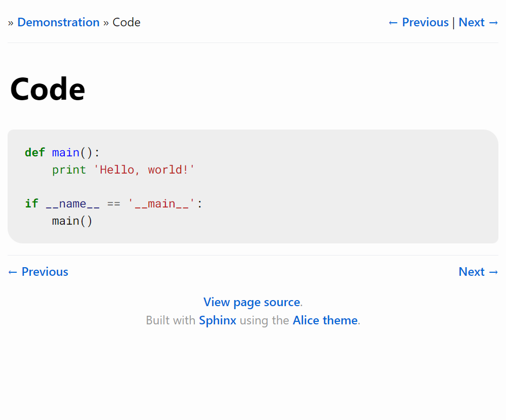
Task: Click the Code page heading
Action: tap(48, 89)
